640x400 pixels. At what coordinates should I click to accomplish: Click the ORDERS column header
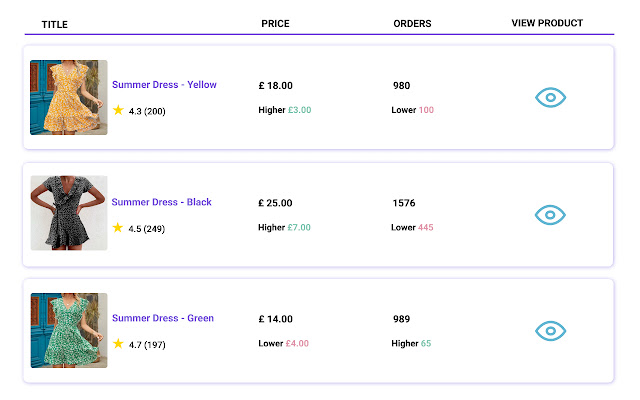pyautogui.click(x=412, y=23)
